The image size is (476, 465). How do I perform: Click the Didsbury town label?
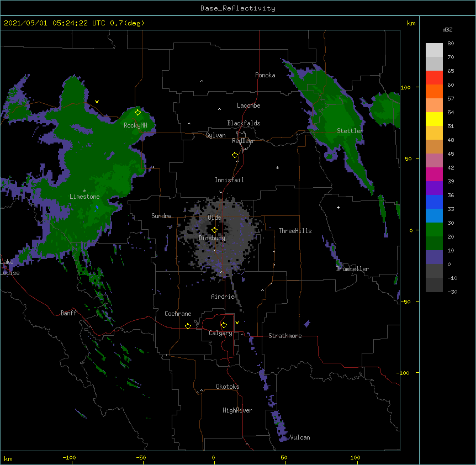(x=212, y=238)
